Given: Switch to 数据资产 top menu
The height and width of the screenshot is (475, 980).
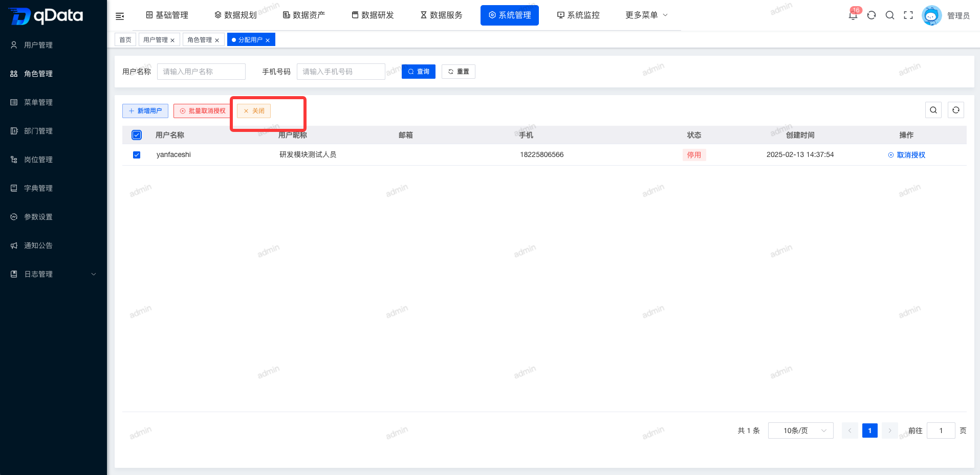Looking at the screenshot, I should [x=304, y=15].
